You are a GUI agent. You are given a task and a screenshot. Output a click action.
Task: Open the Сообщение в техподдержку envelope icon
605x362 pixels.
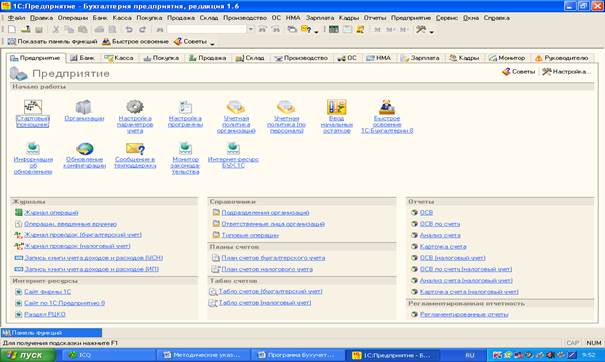pos(135,149)
